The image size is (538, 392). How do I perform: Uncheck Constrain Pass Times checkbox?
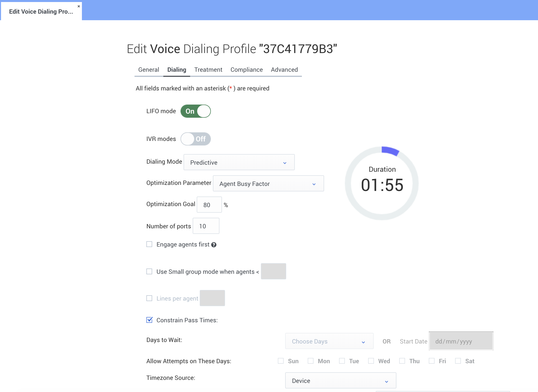149,320
